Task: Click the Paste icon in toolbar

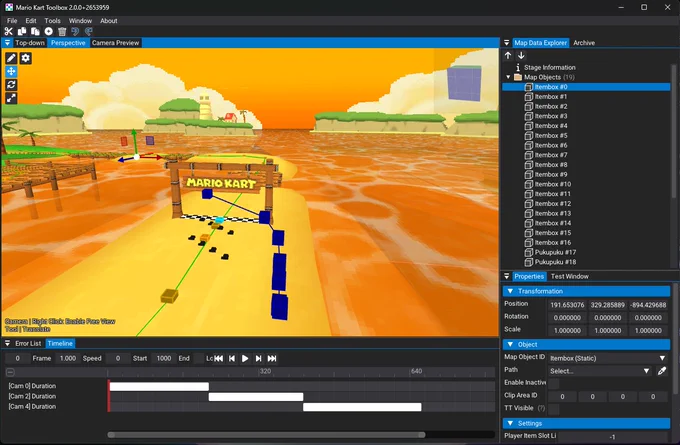Action: pyautogui.click(x=35, y=31)
